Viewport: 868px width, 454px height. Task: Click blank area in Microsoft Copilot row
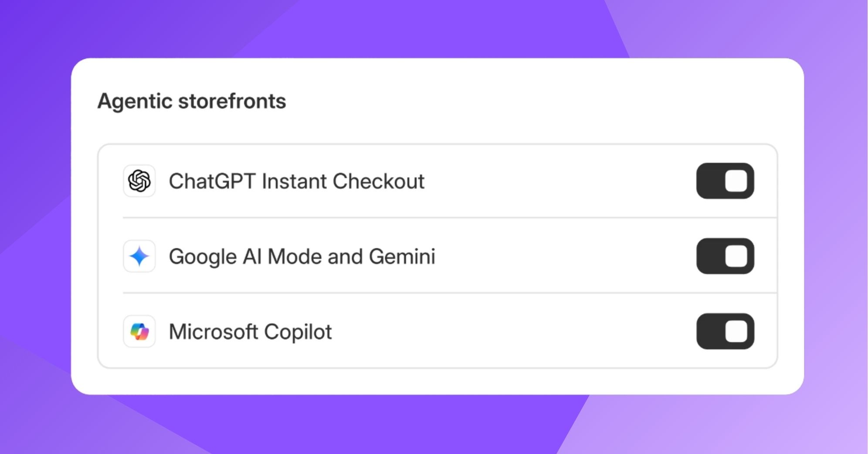click(514, 331)
